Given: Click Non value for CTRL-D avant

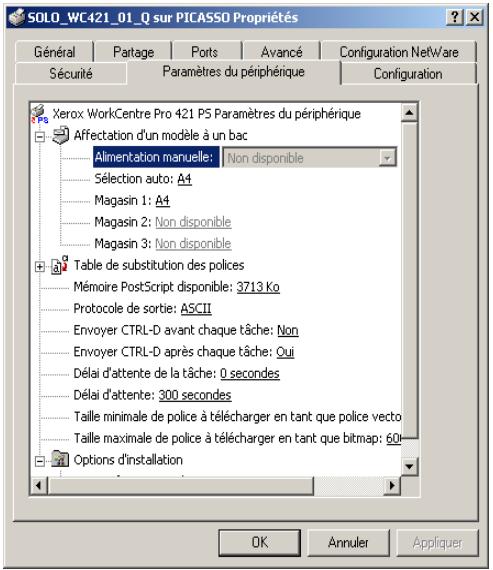Looking at the screenshot, I should [x=288, y=330].
